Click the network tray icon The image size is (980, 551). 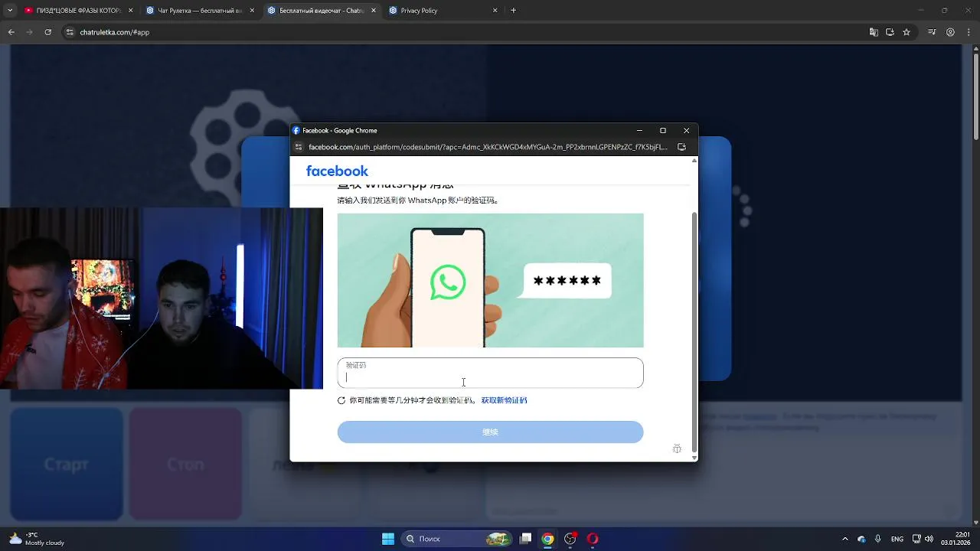(x=916, y=539)
